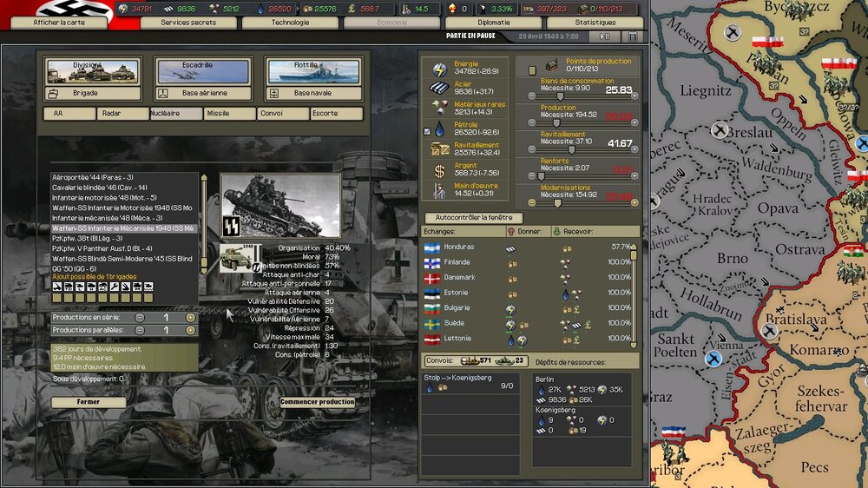Screen dimensions: 868x488
Task: Click the Division tank image button
Action: [x=93, y=71]
